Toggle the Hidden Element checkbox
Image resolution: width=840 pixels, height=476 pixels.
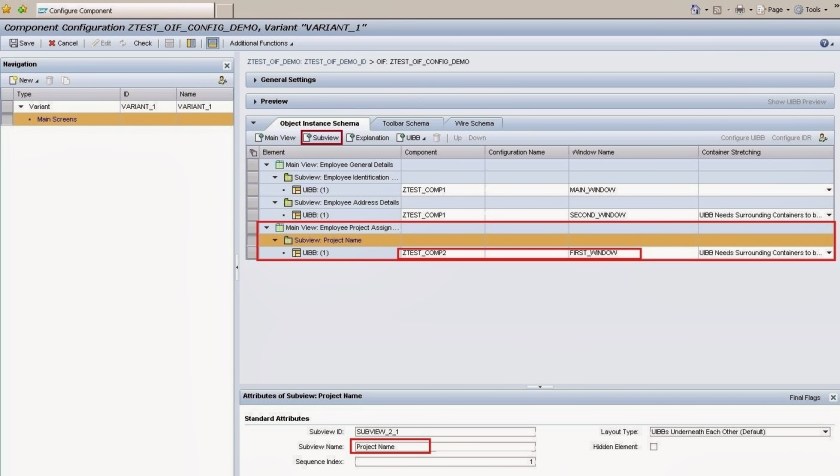tap(653, 446)
